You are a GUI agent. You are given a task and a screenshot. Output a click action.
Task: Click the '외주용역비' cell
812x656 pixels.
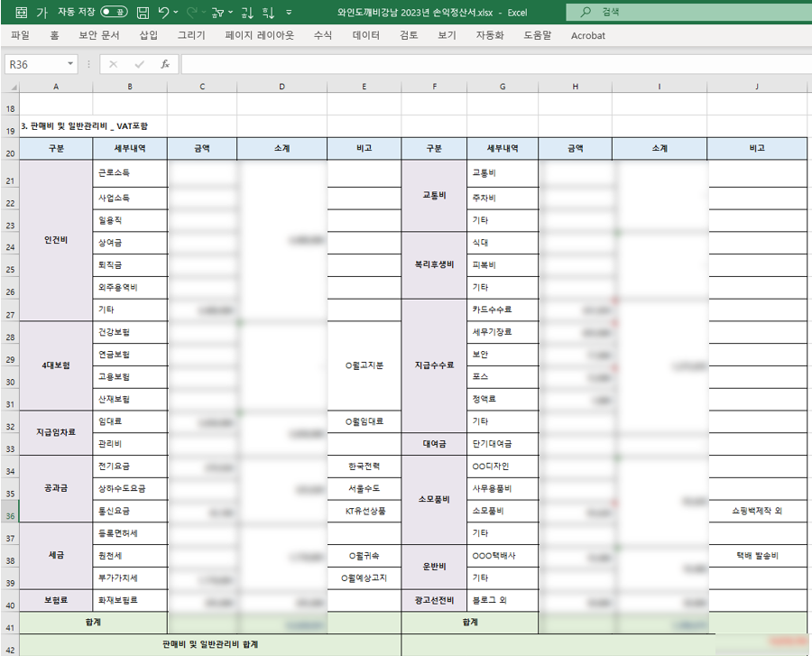130,287
